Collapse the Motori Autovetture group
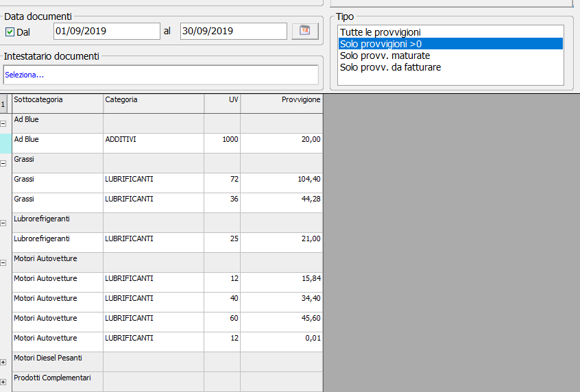 [x=3, y=263]
